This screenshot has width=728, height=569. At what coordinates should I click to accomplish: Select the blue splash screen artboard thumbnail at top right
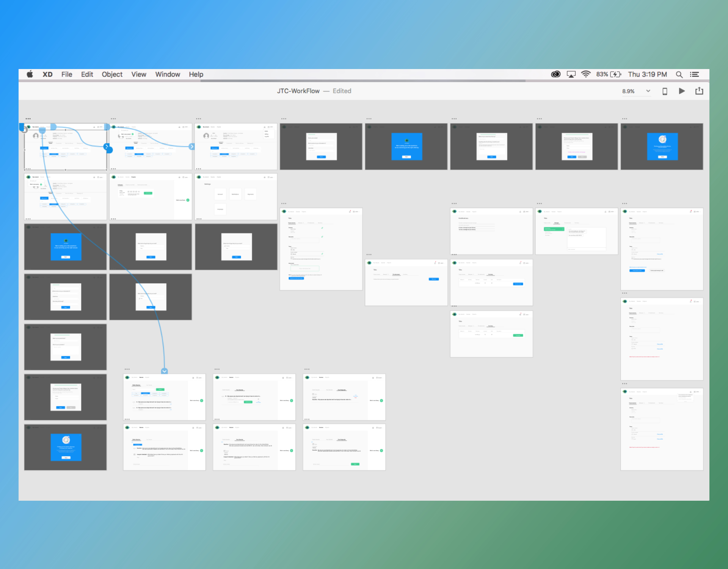(662, 146)
